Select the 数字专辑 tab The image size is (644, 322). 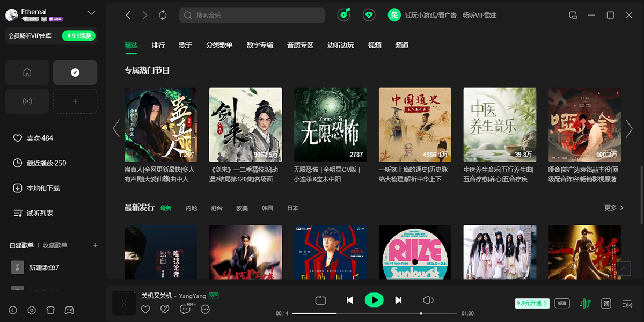pyautogui.click(x=260, y=45)
